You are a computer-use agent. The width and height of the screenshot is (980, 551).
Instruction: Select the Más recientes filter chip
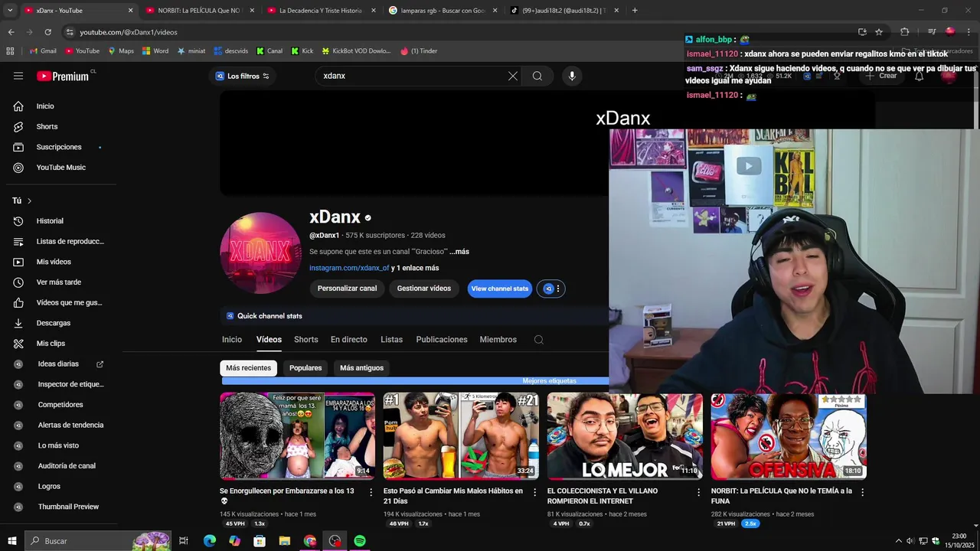pos(248,368)
